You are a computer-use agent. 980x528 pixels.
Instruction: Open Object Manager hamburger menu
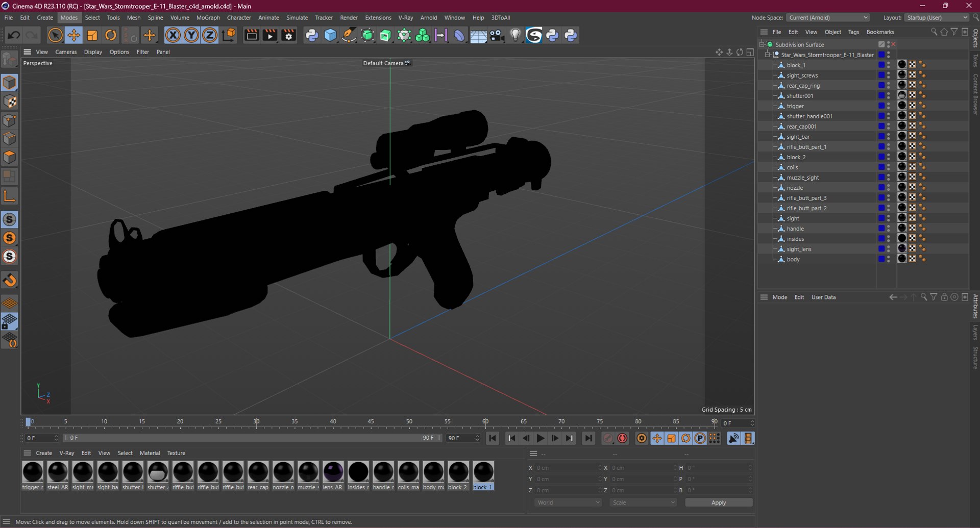coord(764,32)
